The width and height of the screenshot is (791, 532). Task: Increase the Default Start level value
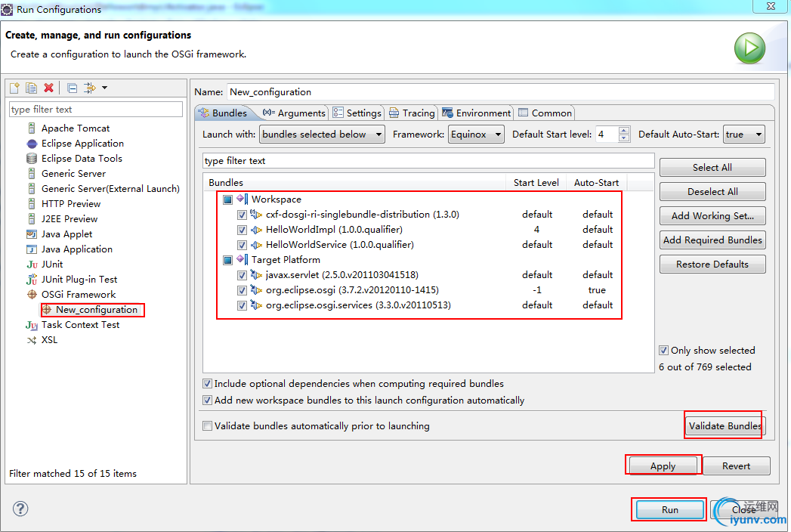click(624, 130)
